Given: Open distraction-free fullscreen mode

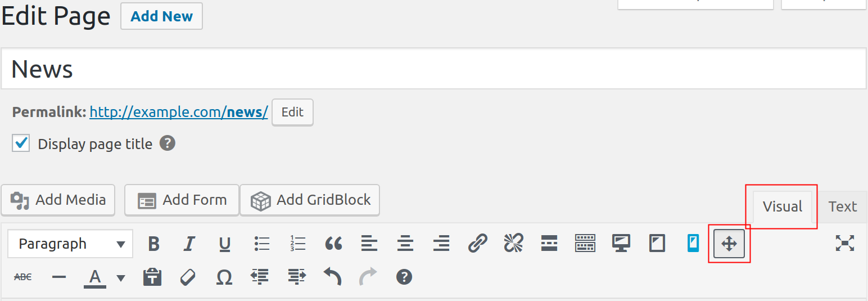Looking at the screenshot, I should (x=844, y=243).
